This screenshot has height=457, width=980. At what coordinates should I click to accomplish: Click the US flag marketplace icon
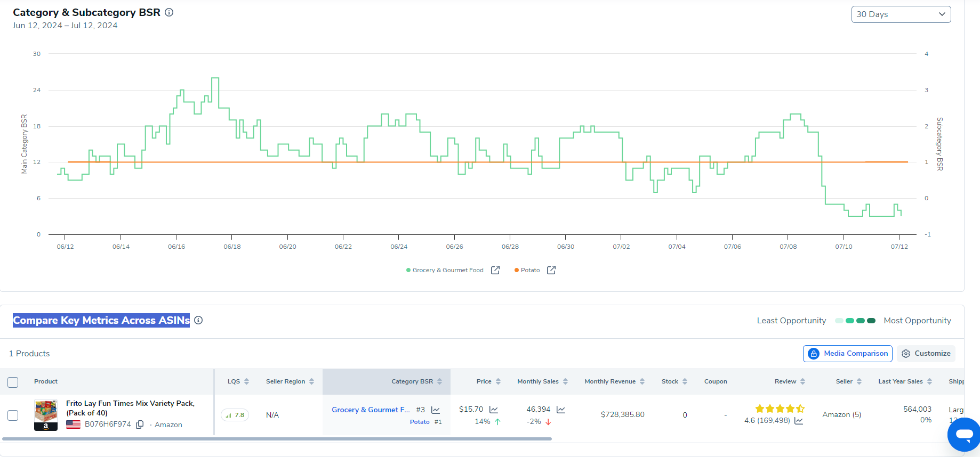(x=73, y=425)
